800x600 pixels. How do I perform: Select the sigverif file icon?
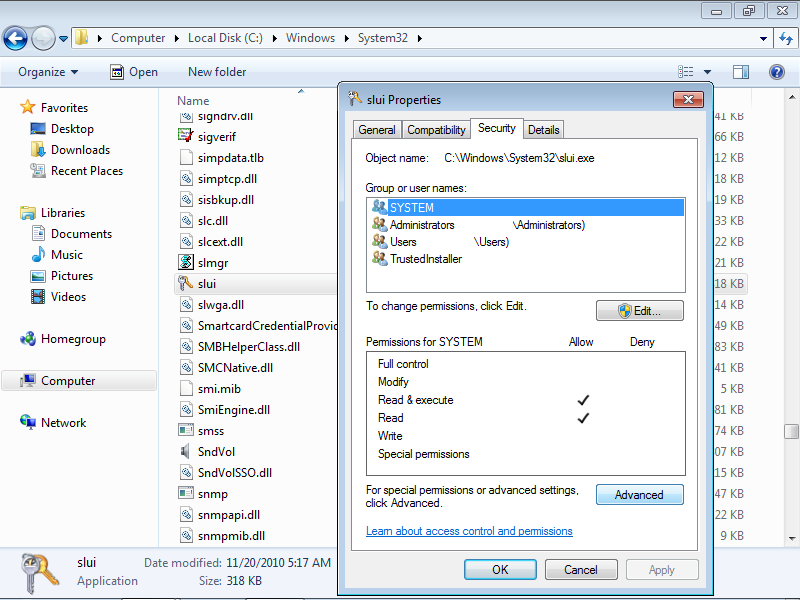186,137
